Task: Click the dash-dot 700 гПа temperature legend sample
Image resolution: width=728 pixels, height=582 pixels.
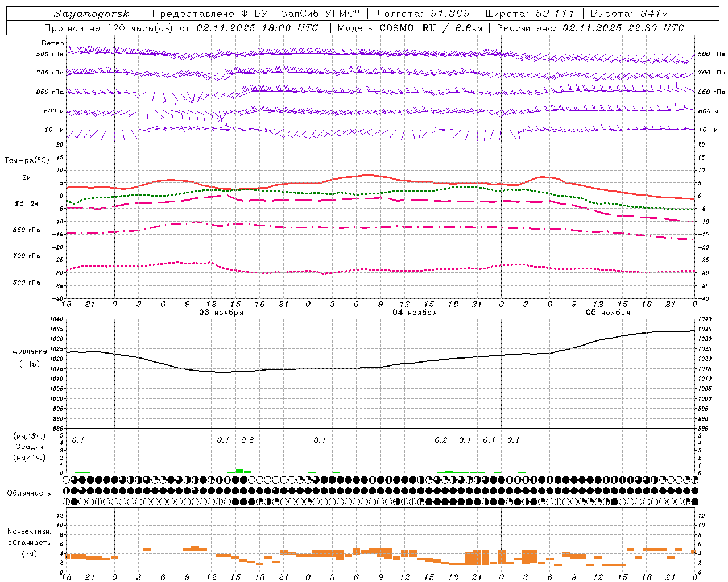Action: point(26,263)
